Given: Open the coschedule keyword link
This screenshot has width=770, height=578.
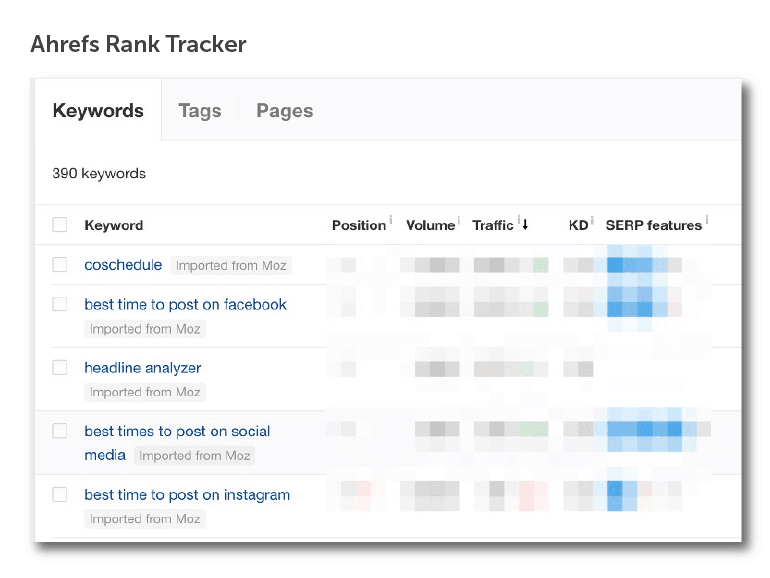Looking at the screenshot, I should pyautogui.click(x=123, y=265).
